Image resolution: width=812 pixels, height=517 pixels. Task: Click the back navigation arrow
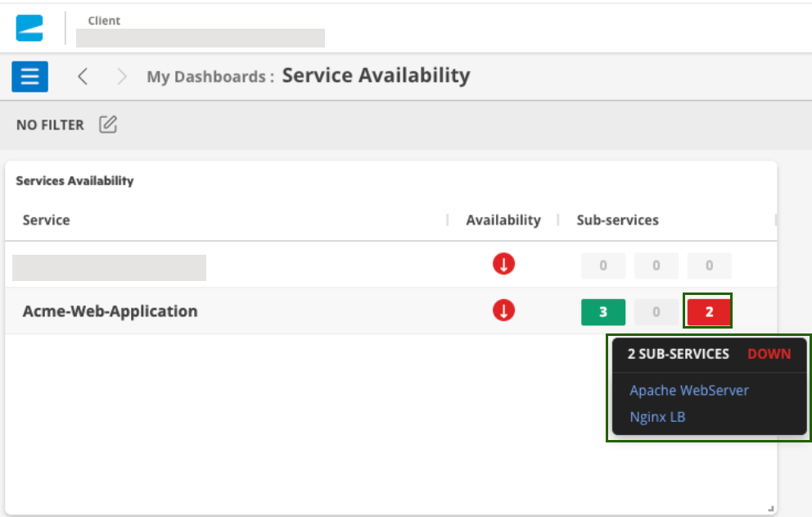(83, 76)
